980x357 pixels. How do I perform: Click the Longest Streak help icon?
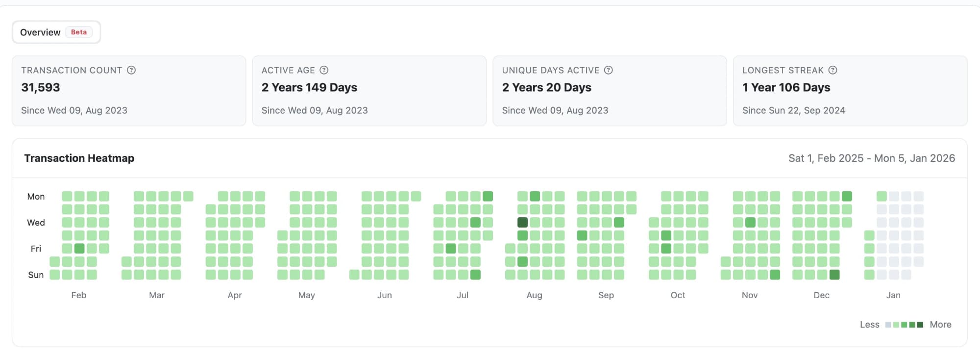click(x=833, y=70)
